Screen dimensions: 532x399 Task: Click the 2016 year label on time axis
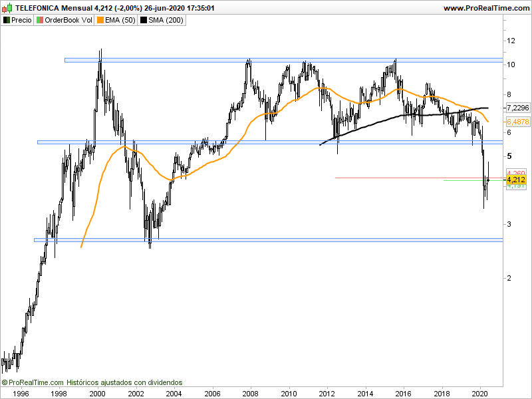(x=404, y=394)
